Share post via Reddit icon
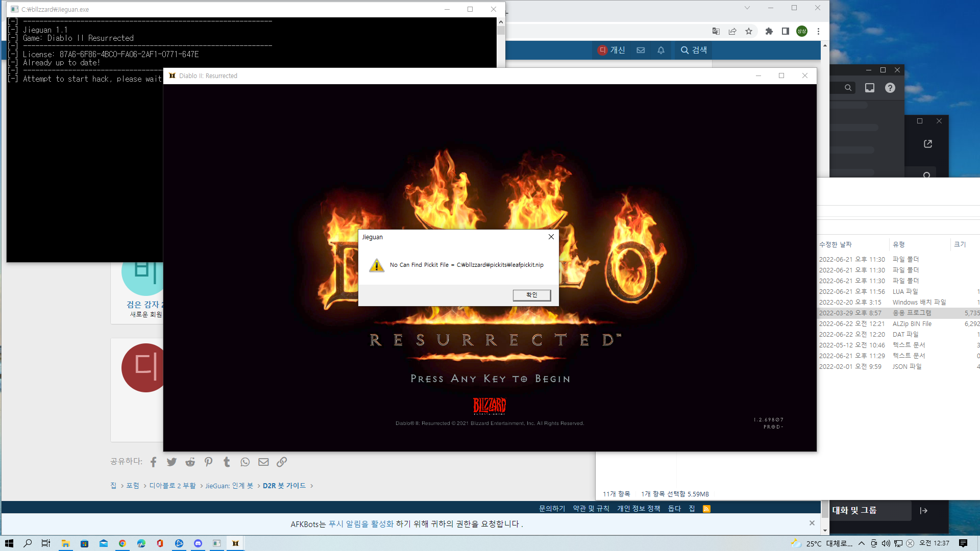This screenshot has height=551, width=980. 190,462
